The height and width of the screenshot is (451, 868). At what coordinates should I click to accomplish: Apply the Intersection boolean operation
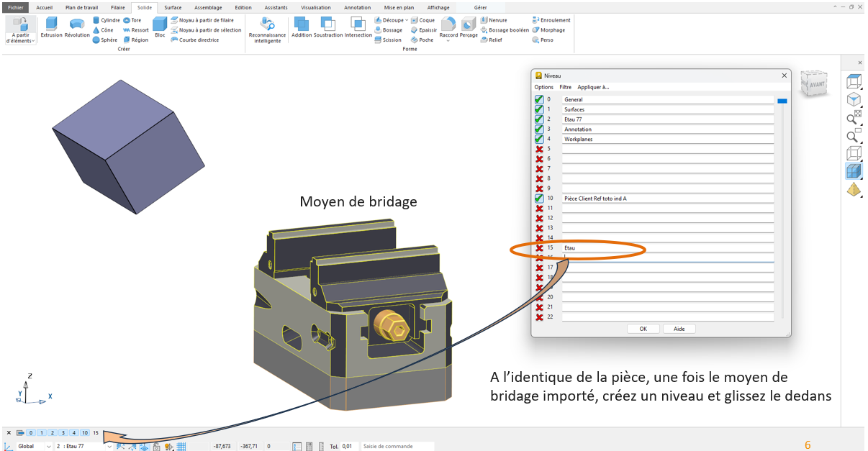(358, 28)
